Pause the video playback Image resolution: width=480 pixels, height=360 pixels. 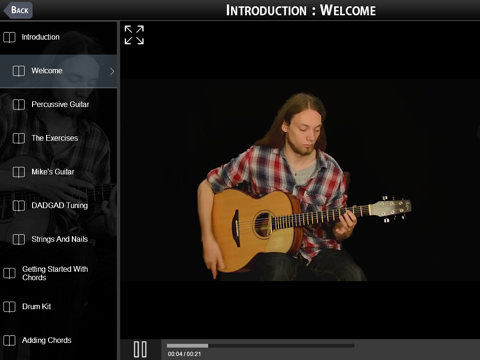click(140, 349)
